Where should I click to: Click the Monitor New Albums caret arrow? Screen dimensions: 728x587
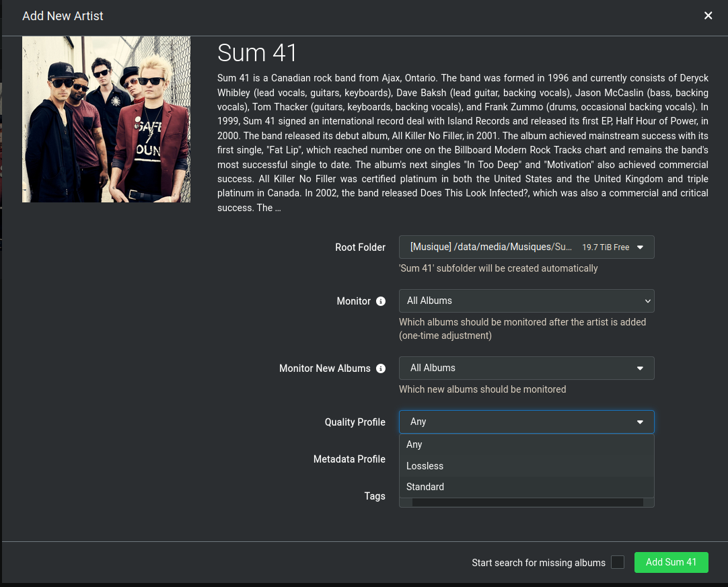pyautogui.click(x=640, y=368)
